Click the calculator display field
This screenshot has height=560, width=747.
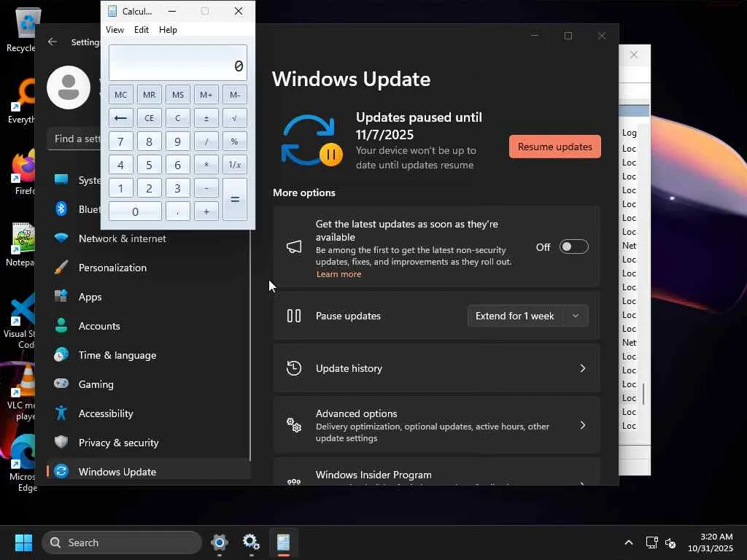[178, 63]
